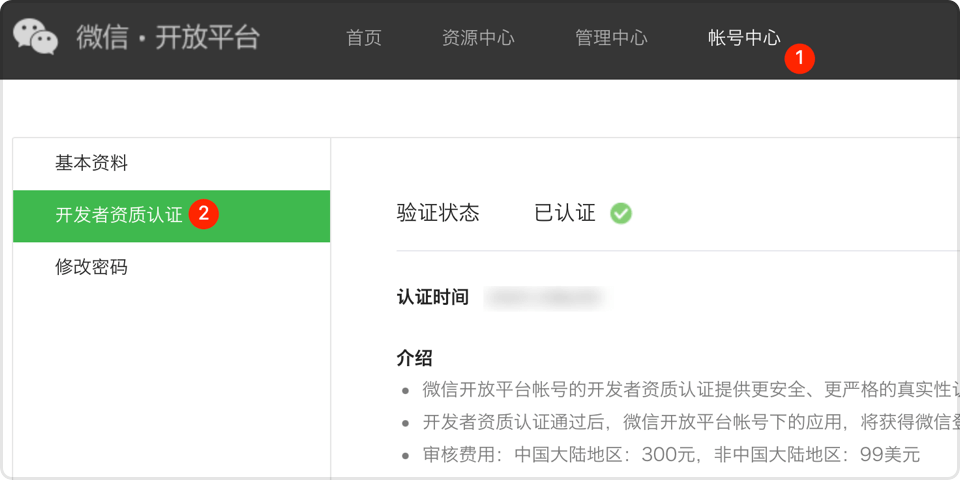Click the 介绍 section heading
This screenshot has height=480, width=960.
click(414, 358)
